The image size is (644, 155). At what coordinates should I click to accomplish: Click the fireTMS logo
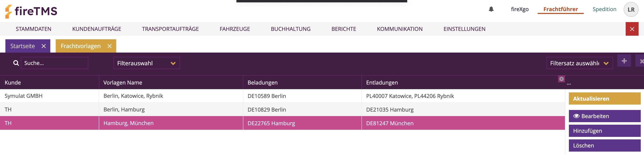point(31,11)
